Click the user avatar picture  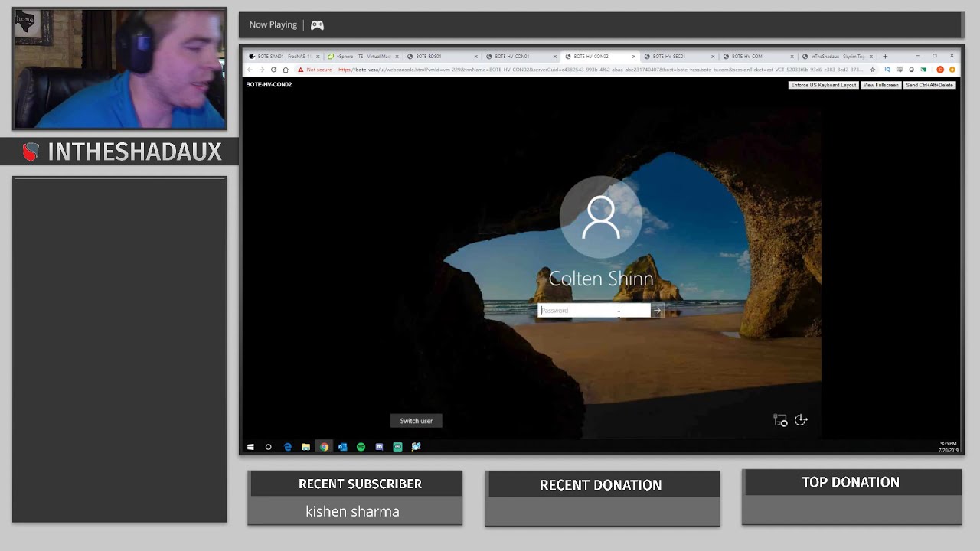601,217
